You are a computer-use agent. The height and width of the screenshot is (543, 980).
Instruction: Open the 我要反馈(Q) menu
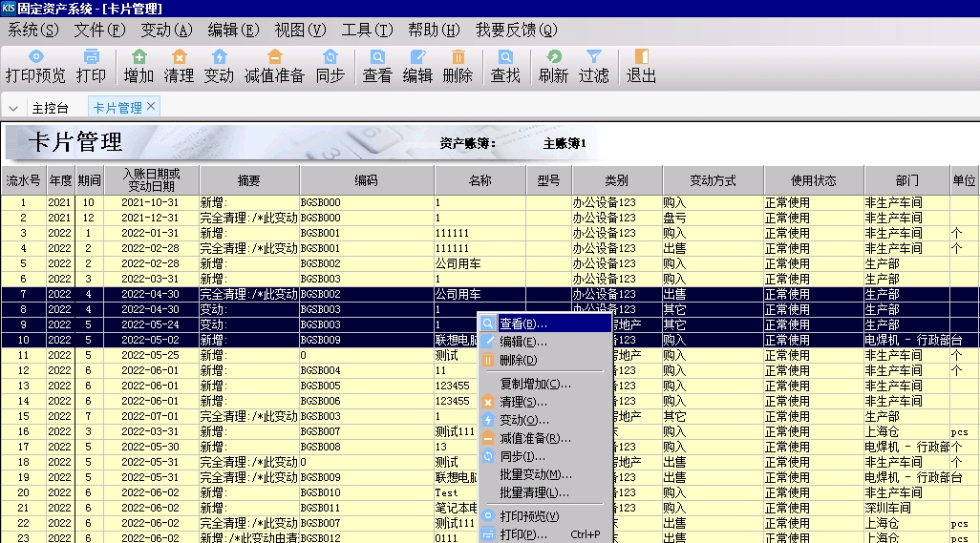(517, 30)
